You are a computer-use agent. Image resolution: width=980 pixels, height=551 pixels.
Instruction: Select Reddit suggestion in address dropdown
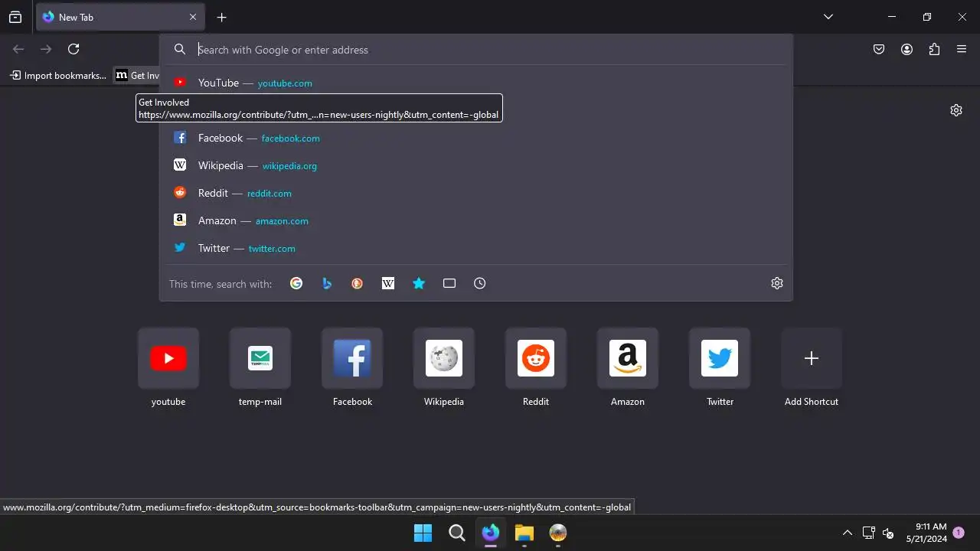point(475,193)
